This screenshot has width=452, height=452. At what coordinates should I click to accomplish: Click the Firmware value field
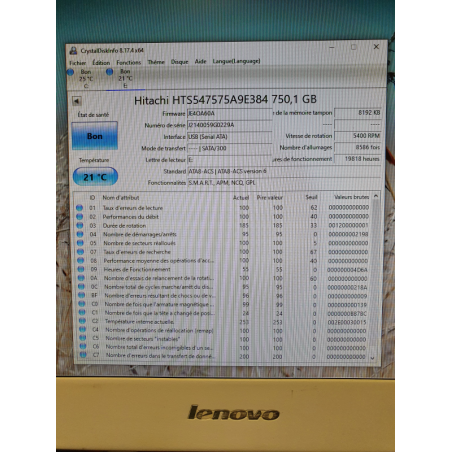click(230, 114)
